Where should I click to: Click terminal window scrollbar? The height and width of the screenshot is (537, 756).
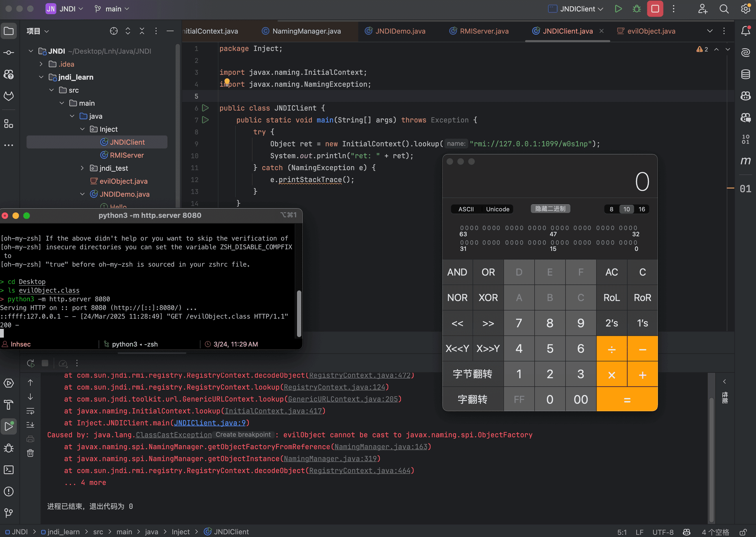pyautogui.click(x=299, y=314)
